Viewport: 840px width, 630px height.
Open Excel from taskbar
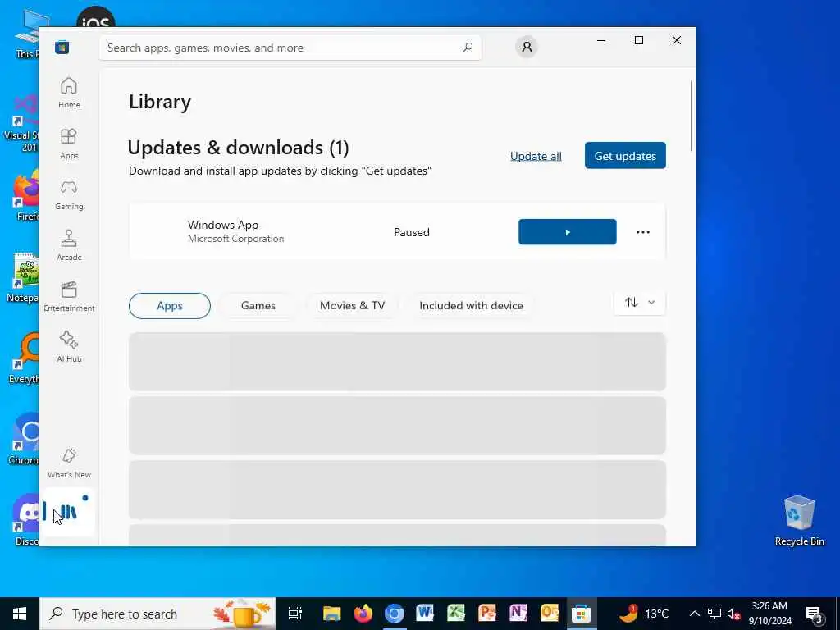pos(456,614)
